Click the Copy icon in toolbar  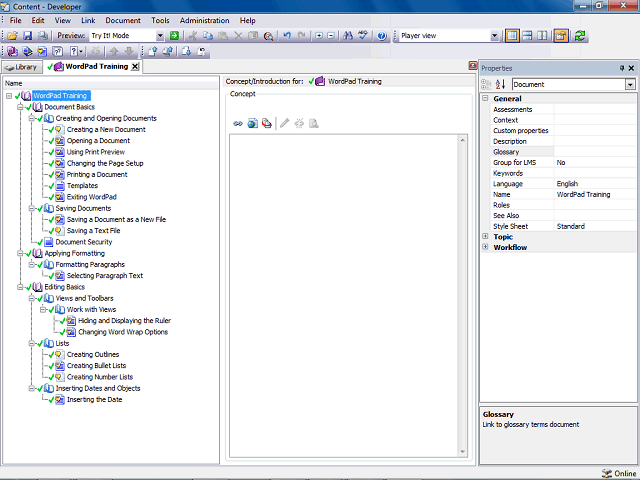tap(208, 36)
